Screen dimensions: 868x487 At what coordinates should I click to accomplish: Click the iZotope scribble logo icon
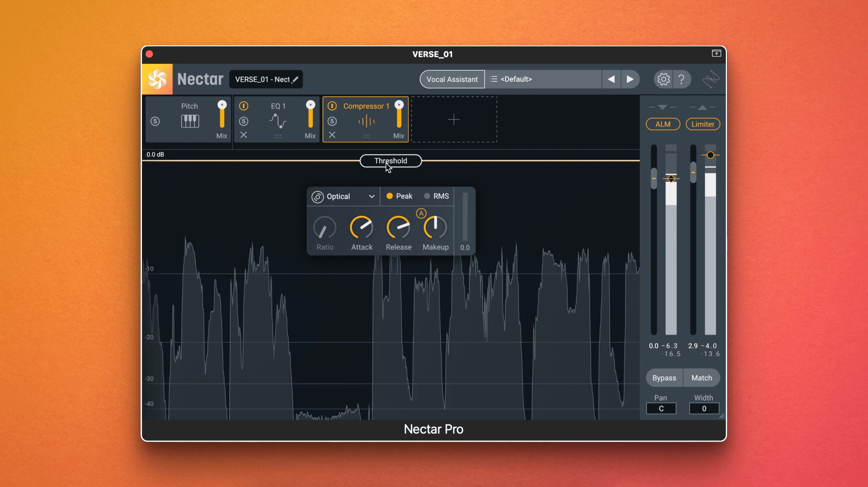point(711,79)
